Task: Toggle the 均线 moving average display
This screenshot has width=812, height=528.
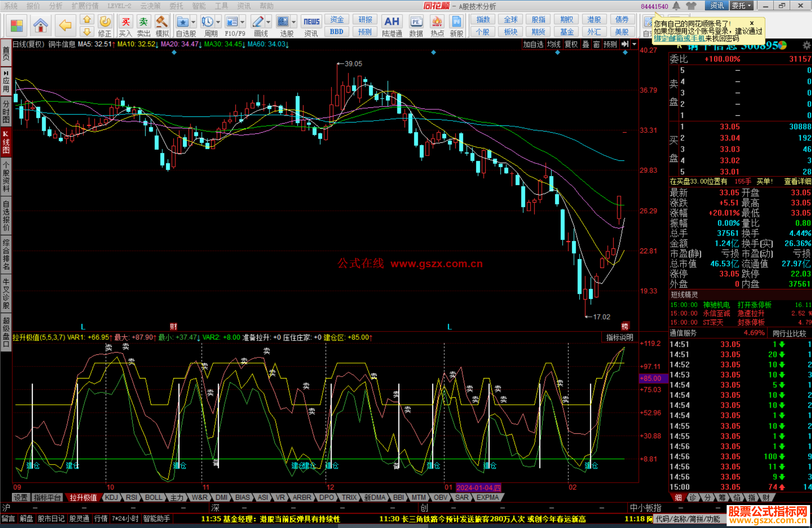Action: 553,44
